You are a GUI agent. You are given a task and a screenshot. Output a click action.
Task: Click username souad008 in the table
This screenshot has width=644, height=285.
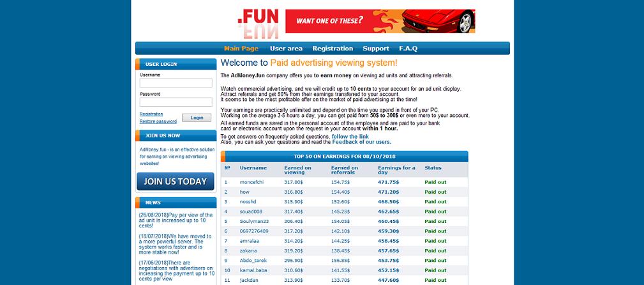click(251, 212)
